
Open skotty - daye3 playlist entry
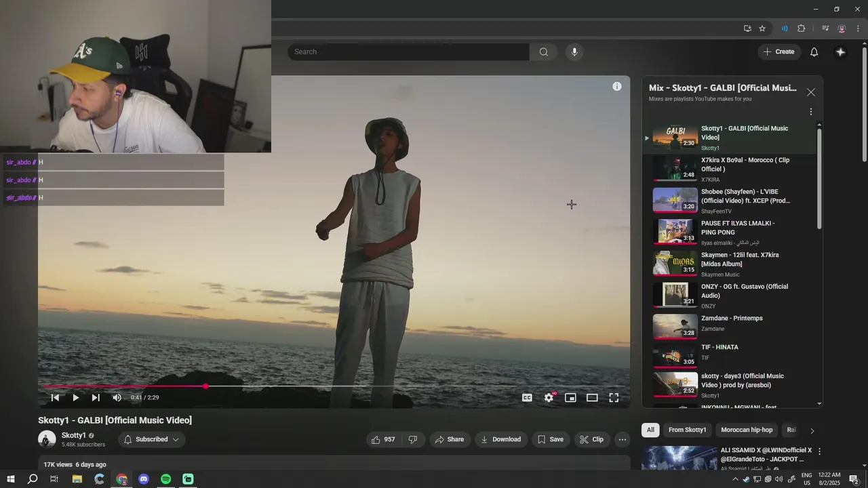730,385
